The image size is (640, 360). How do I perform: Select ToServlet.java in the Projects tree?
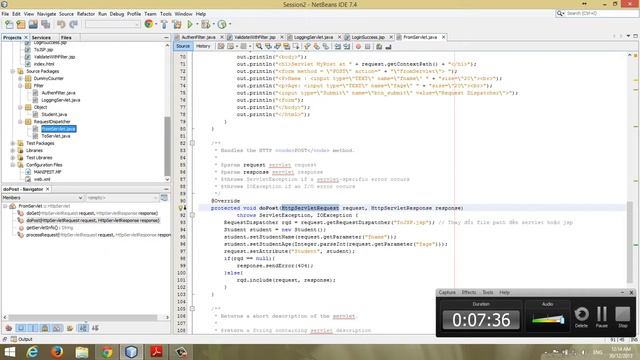click(56, 136)
